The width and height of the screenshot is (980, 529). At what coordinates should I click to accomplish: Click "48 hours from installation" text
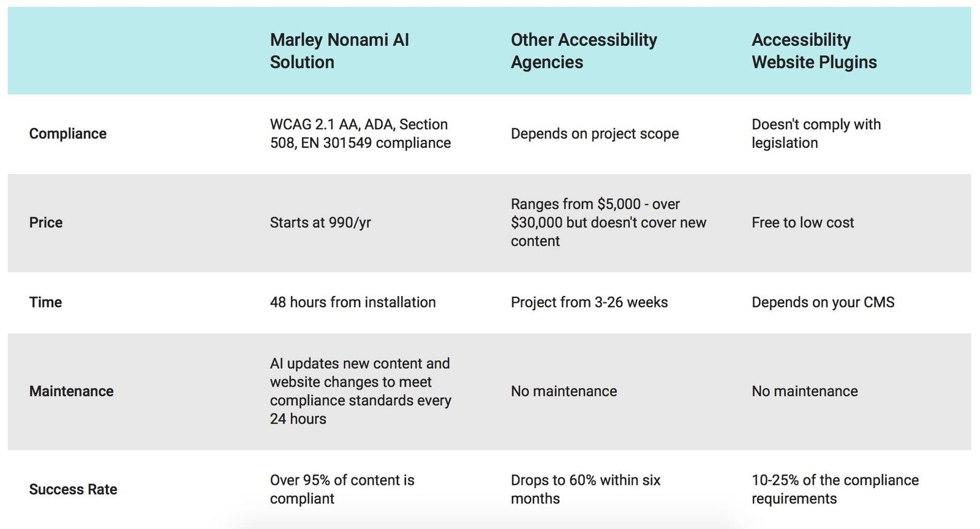tap(353, 302)
